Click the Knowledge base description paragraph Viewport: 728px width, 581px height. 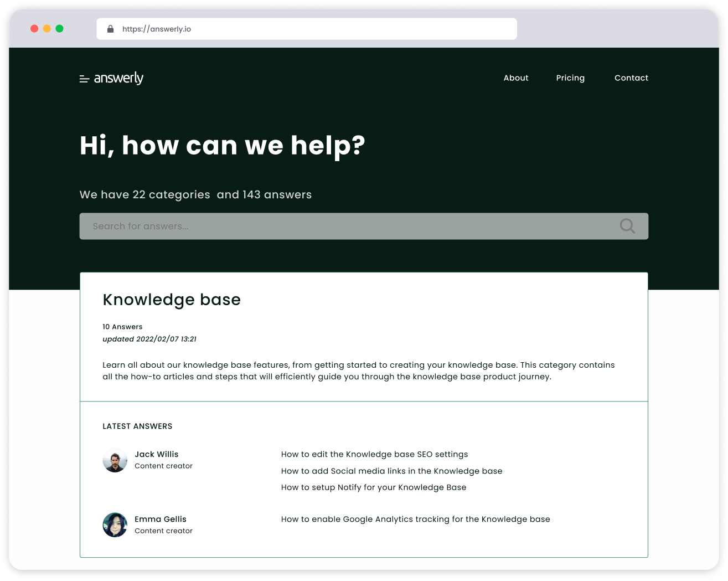[359, 371]
